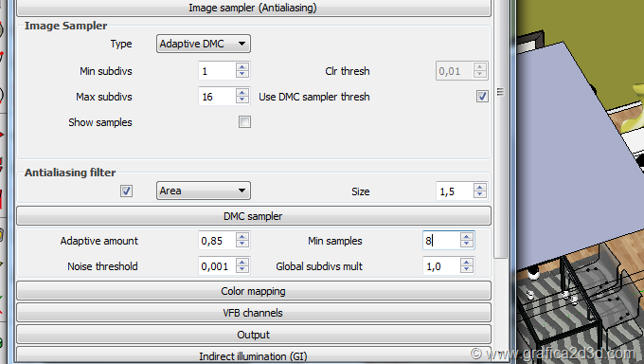Decrease Max subdivs with down arrow
The width and height of the screenshot is (644, 364).
click(x=241, y=100)
